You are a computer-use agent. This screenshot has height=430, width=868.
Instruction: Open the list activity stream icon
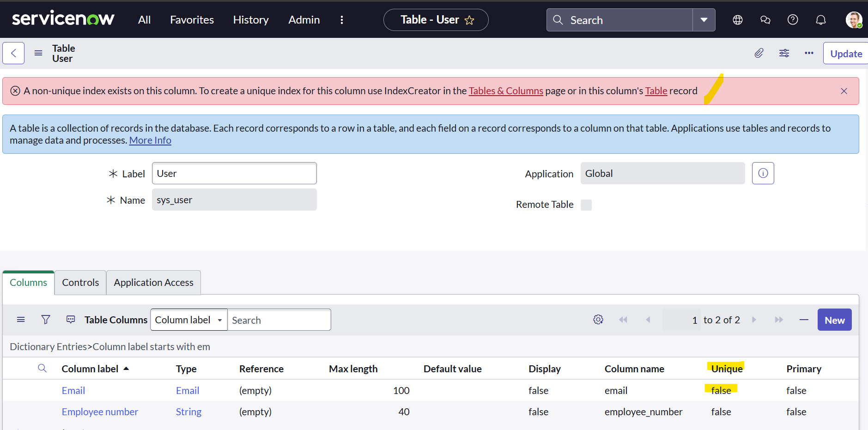pos(71,320)
